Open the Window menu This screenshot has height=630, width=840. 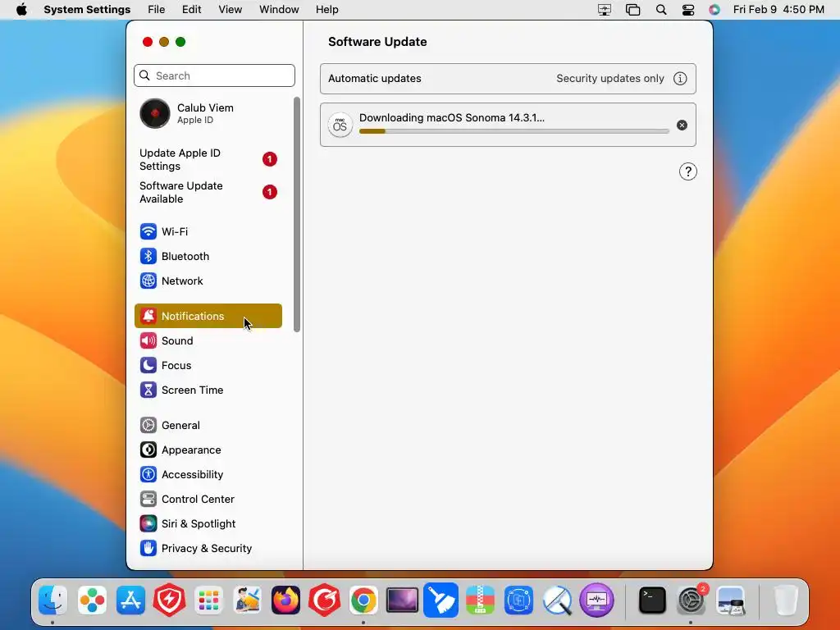point(279,10)
